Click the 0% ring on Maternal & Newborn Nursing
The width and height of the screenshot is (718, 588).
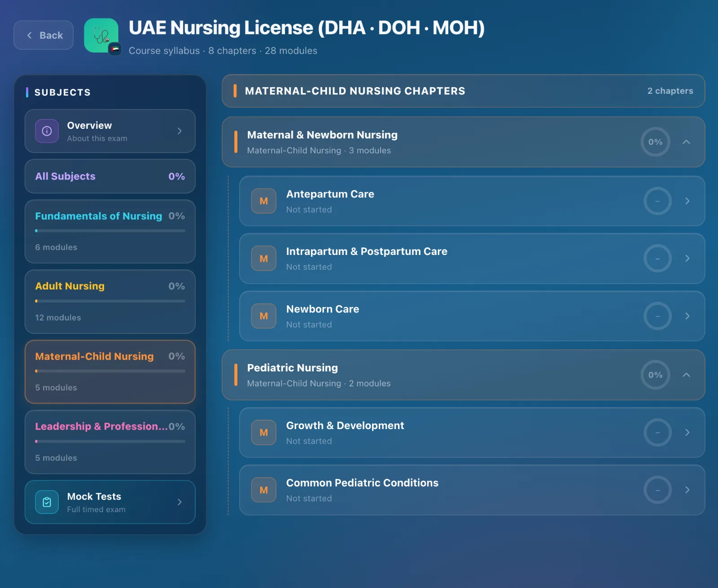click(655, 142)
